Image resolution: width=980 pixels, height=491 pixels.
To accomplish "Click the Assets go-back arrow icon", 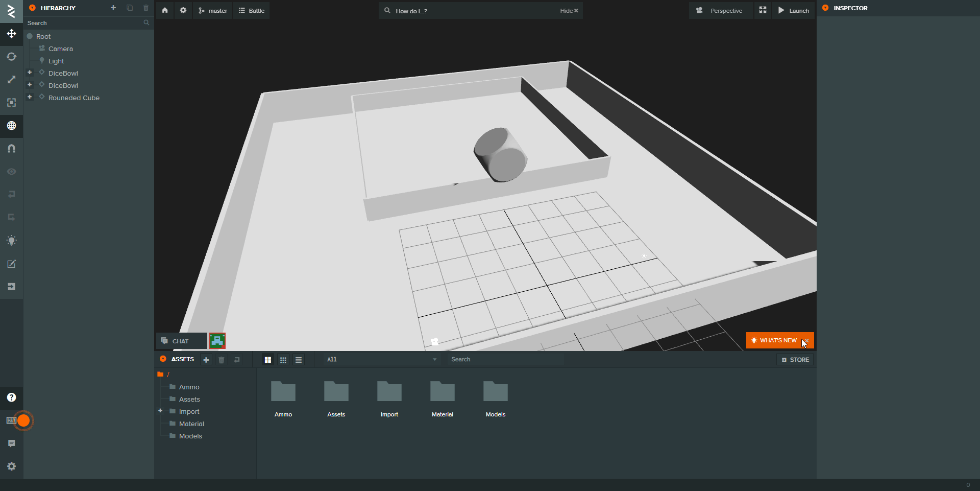I will (x=237, y=360).
